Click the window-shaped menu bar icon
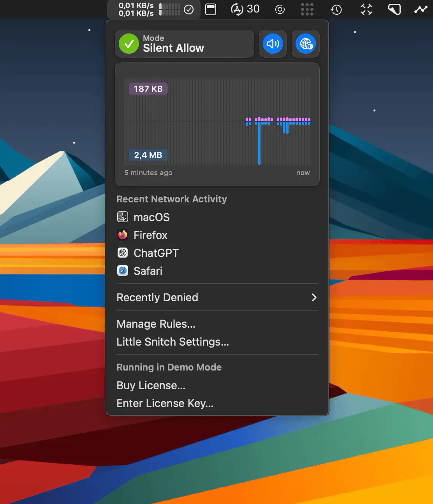The width and height of the screenshot is (433, 504). (211, 9)
